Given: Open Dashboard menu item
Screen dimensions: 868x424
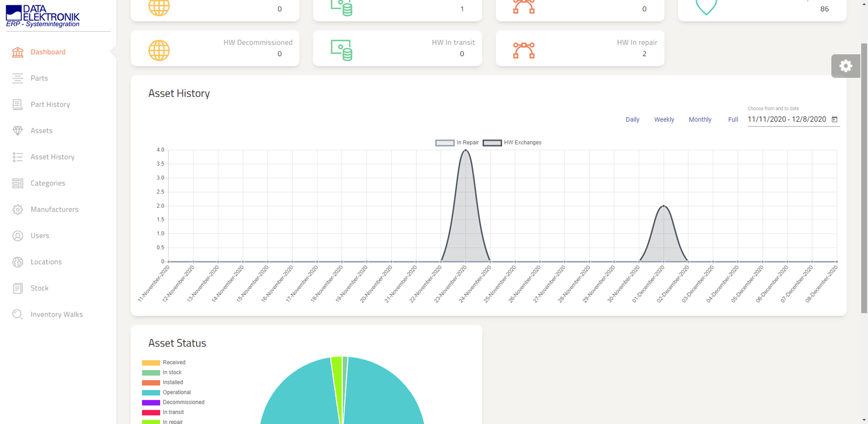Looking at the screenshot, I should coord(48,52).
